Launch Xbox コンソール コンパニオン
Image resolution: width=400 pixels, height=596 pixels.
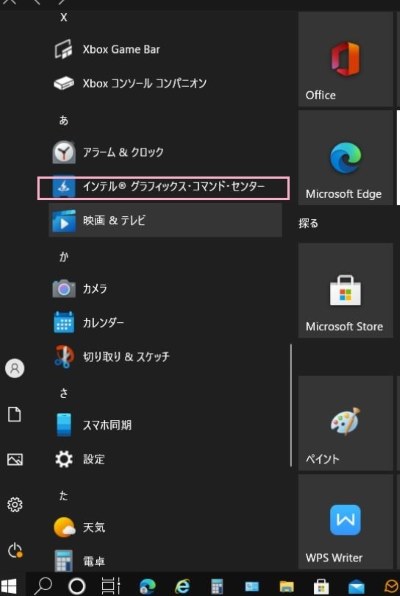(x=165, y=83)
